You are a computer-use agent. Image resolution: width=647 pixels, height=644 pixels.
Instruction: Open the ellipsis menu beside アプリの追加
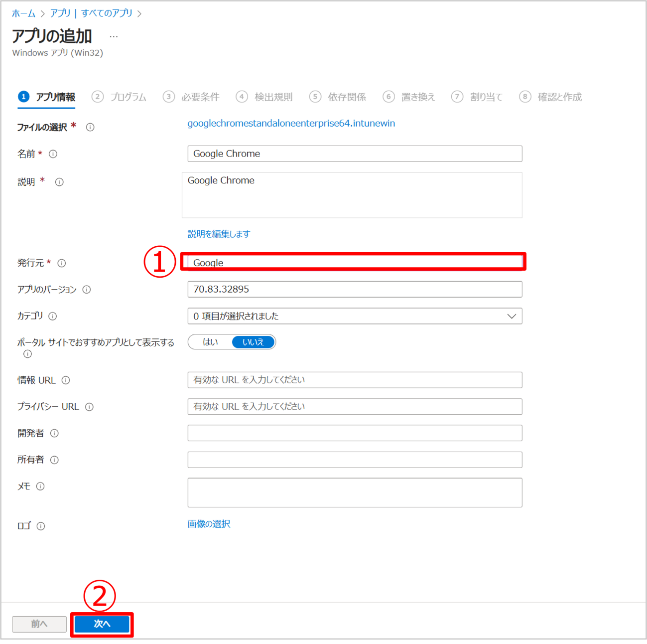pyautogui.click(x=114, y=36)
